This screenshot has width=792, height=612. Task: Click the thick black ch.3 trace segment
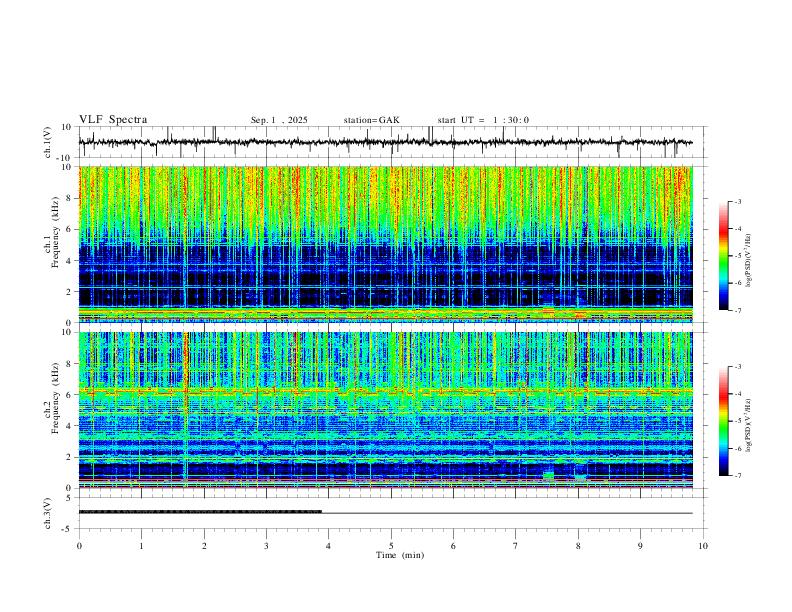coord(200,512)
